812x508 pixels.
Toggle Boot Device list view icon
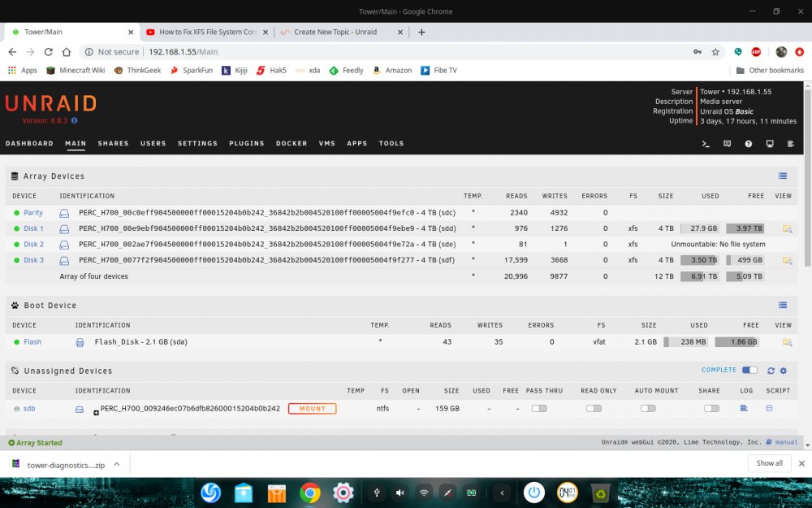(x=783, y=306)
